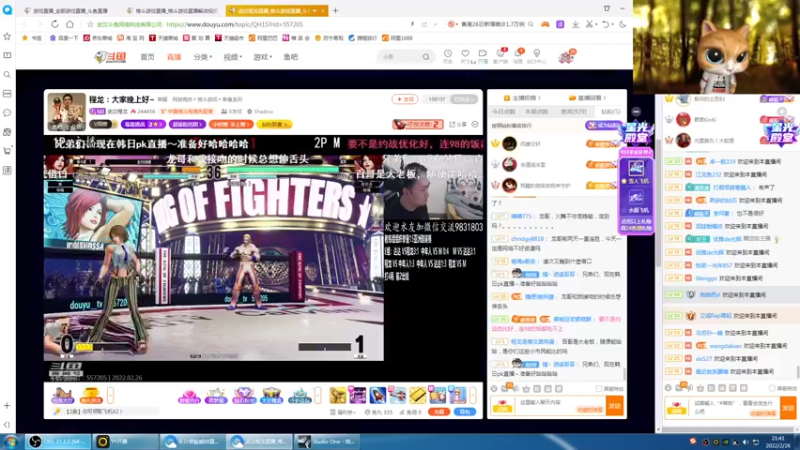Expand the address bar dropdown arrow
800x450 pixels.
[435, 24]
